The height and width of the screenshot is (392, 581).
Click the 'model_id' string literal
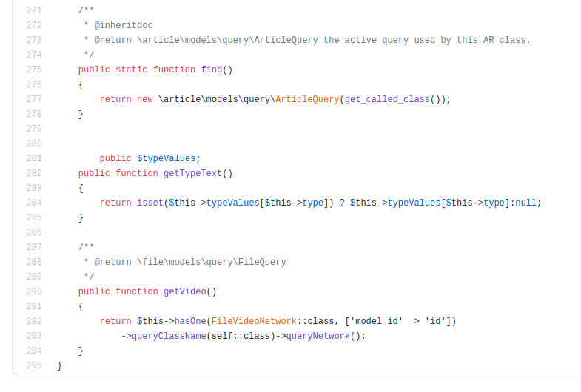(377, 321)
